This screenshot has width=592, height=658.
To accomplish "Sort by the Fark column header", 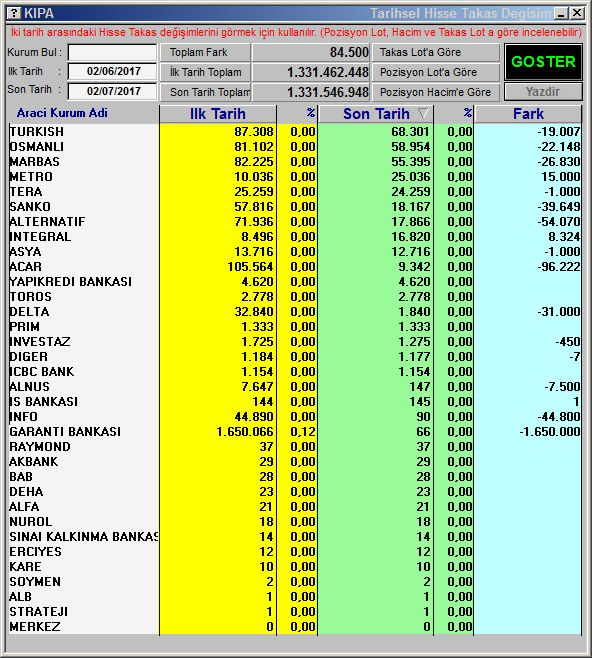I will point(528,114).
